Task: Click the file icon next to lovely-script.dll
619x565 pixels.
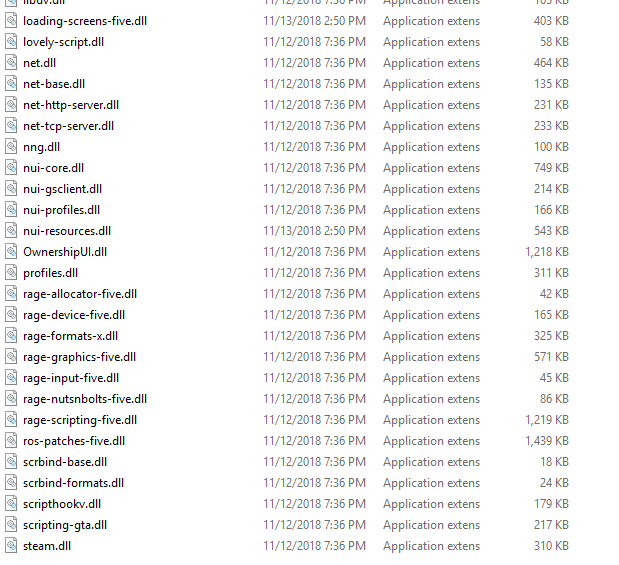Action: [x=11, y=41]
